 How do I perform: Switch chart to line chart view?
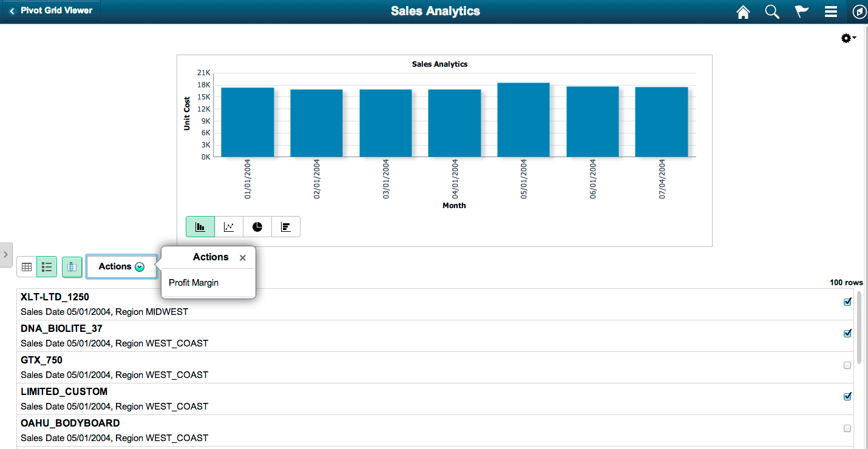tap(229, 226)
